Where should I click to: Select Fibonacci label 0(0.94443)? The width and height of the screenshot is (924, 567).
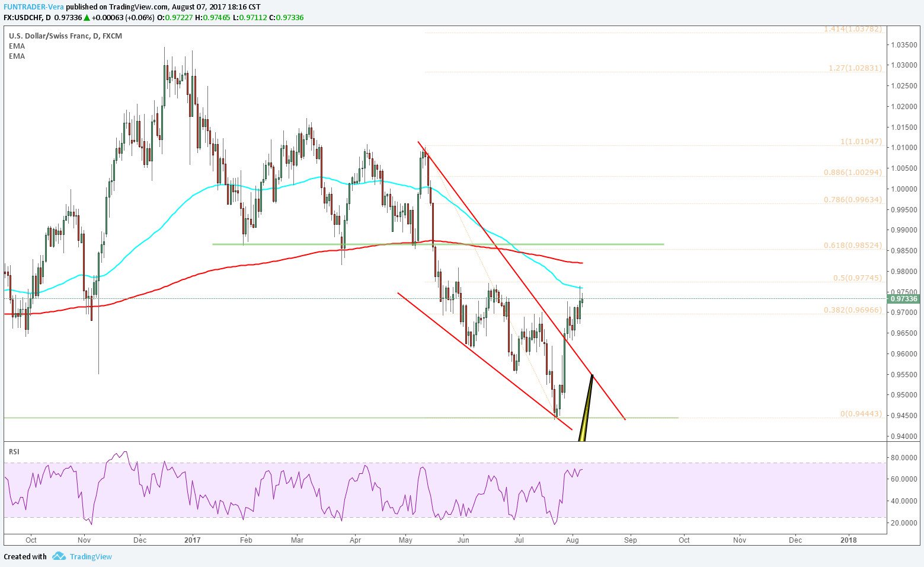(x=861, y=413)
